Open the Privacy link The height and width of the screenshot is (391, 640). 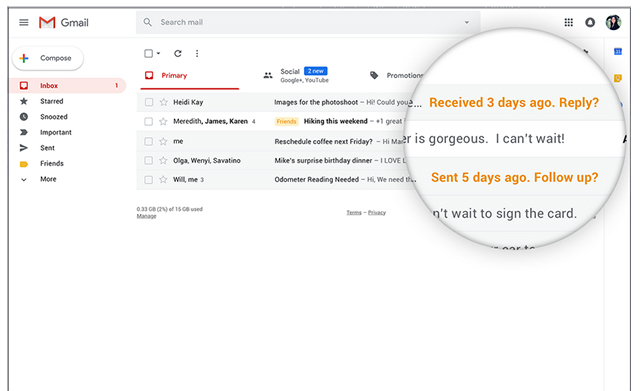point(377,213)
